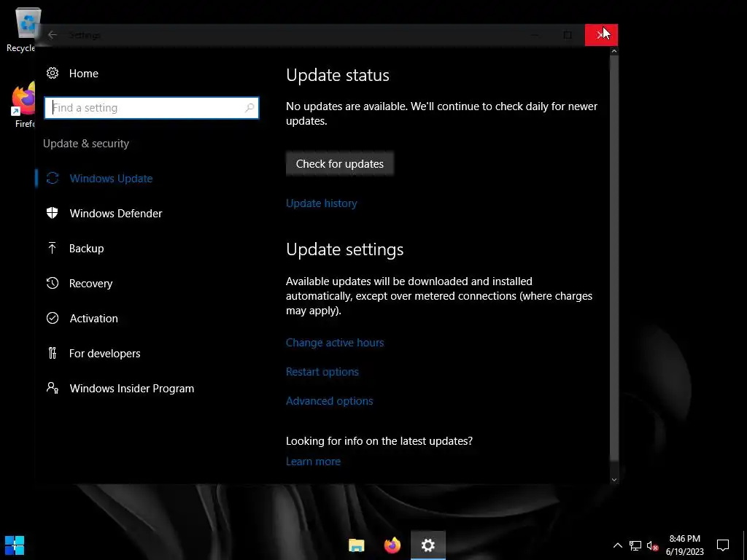Click the network icon in system tray

tap(635, 545)
